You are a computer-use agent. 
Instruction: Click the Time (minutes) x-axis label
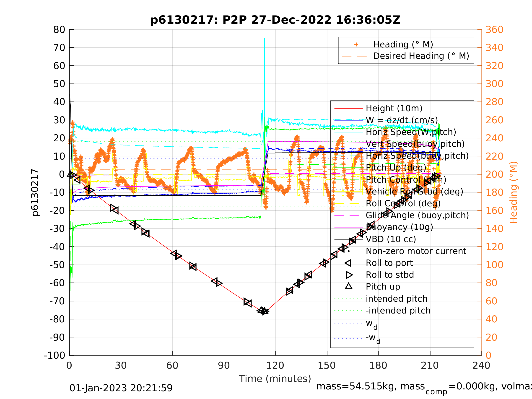275,379
